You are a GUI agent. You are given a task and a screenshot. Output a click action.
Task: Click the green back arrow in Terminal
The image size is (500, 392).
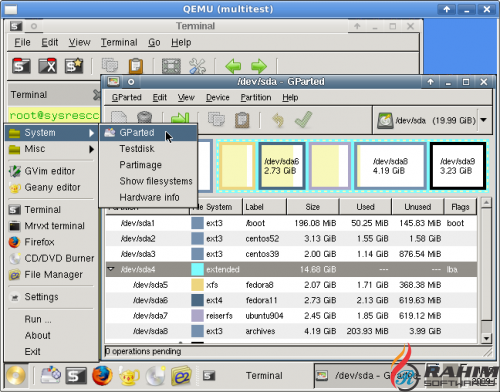tap(233, 66)
